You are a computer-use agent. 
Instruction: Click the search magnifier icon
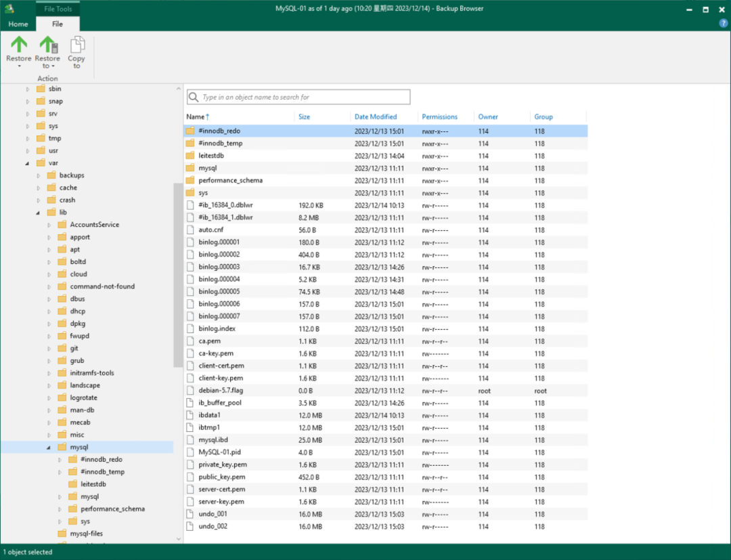tap(194, 98)
